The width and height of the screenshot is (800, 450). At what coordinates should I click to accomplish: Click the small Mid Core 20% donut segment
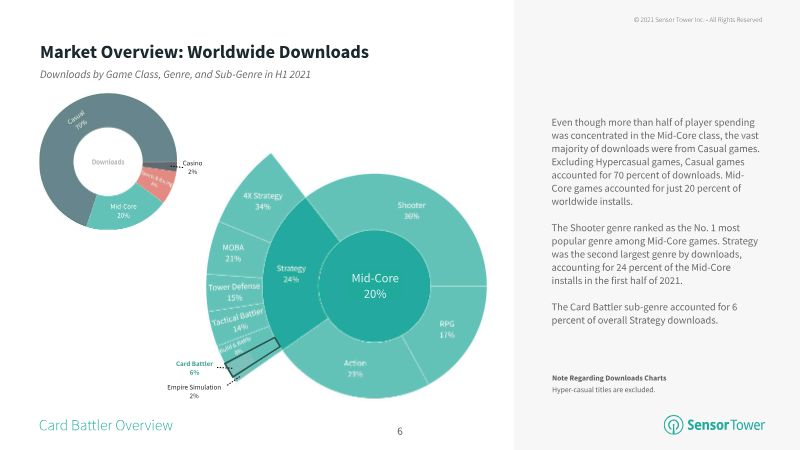123,211
